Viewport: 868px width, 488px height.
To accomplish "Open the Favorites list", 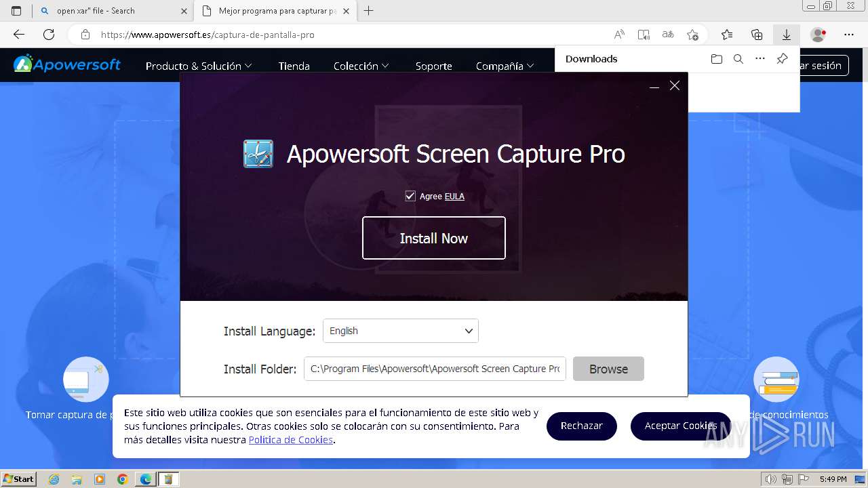I will coord(727,35).
